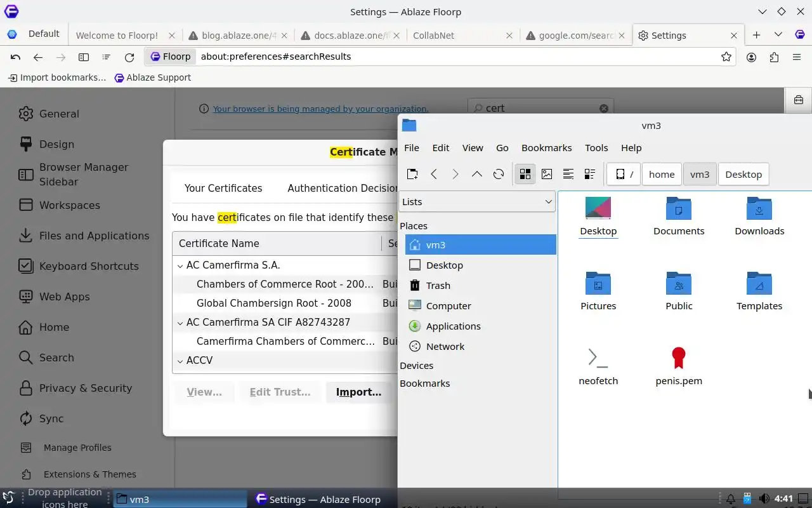Collapse the AC Camerfirma SA CIF A82743287 group
Screen dimensions: 812x508
(x=180, y=323)
